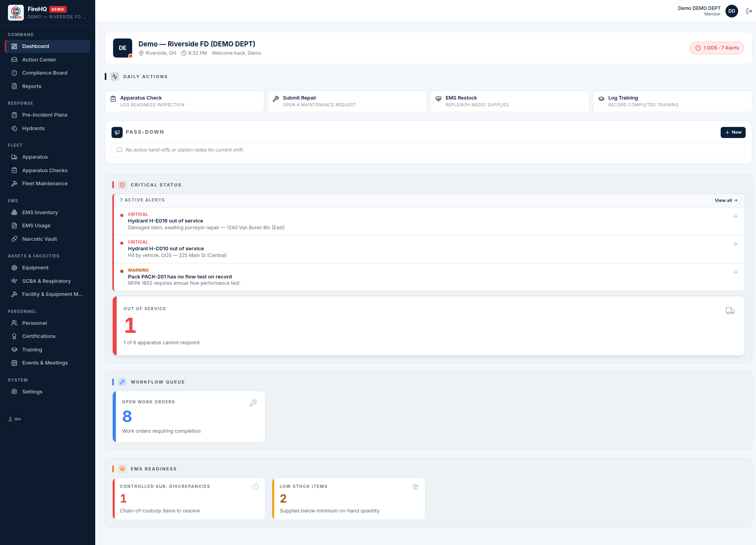Viewport: 756px width, 545px height.
Task: Open Compliance Board page
Action: pos(48,73)
